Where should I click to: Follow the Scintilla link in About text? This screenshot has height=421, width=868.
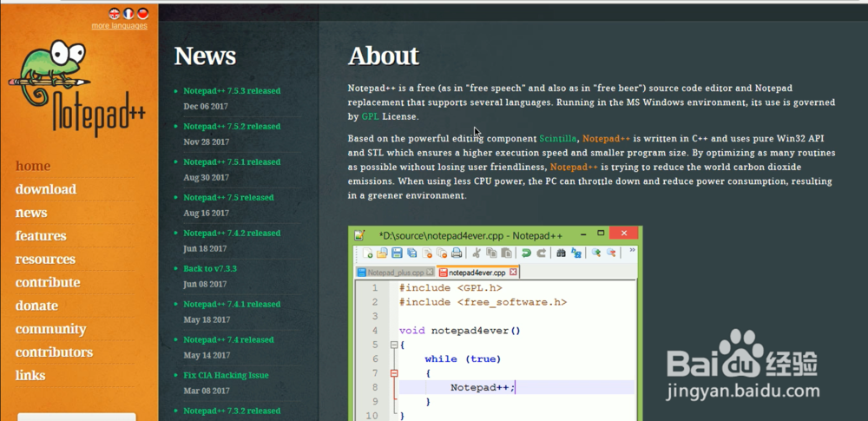[558, 138]
